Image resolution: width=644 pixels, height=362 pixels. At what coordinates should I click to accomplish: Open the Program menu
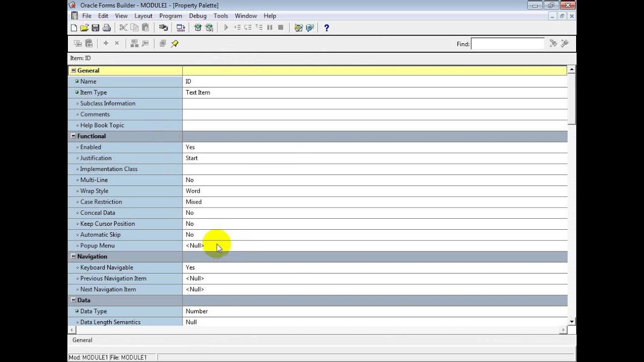tap(171, 16)
